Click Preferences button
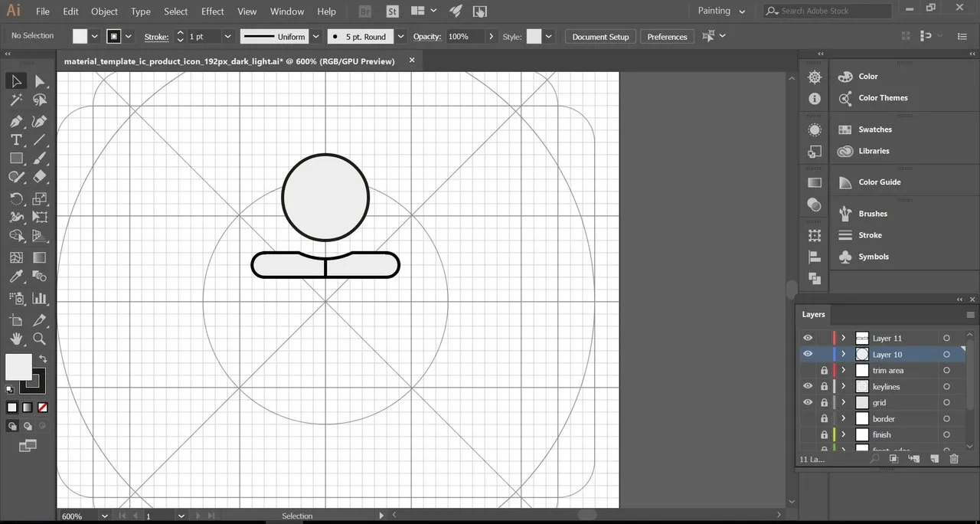 668,37
